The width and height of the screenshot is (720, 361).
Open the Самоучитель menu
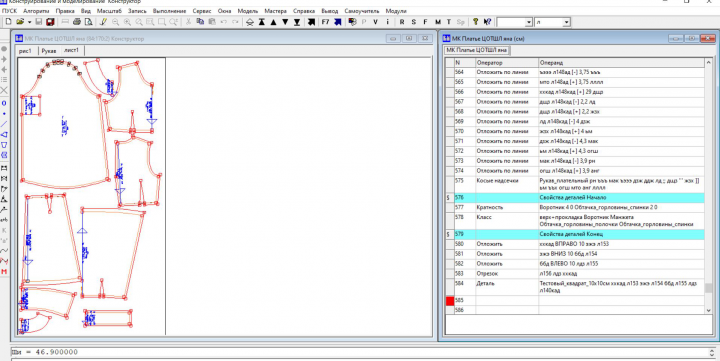tap(362, 11)
